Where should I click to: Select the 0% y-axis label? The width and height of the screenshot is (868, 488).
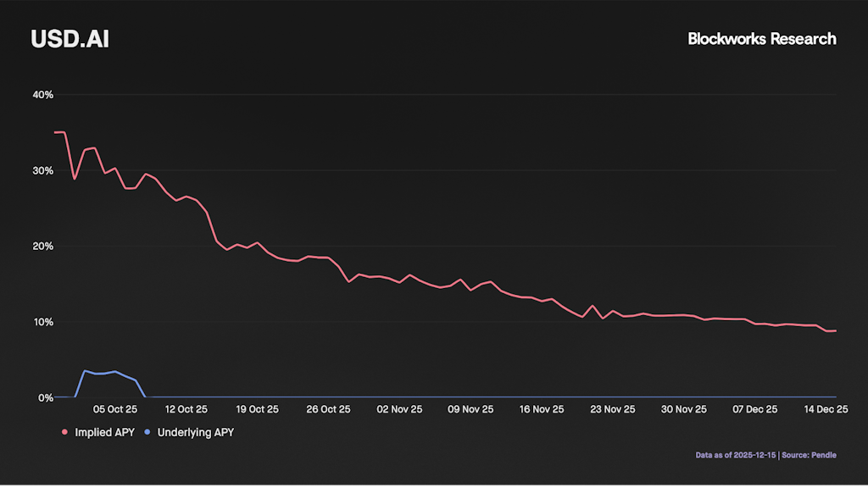pos(45,397)
